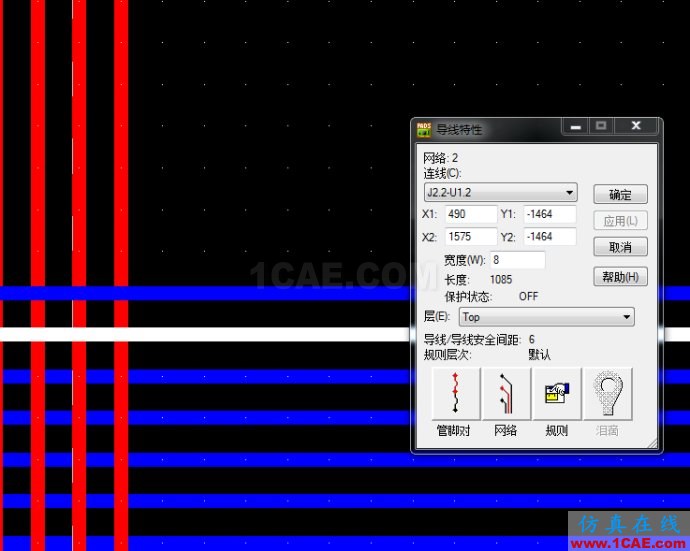Click the 应用(L) apply button
The image size is (690, 551).
pos(620,220)
